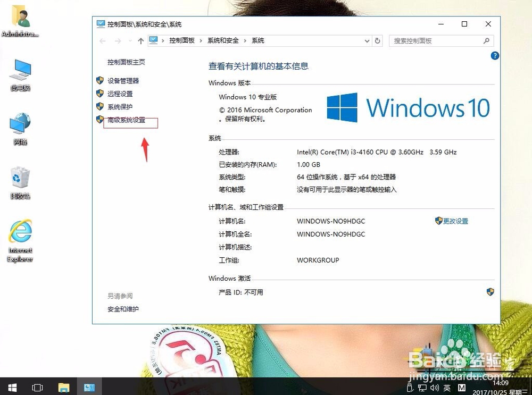Click the network icon in the tray
Screen dimensions: 532x395
422,388
